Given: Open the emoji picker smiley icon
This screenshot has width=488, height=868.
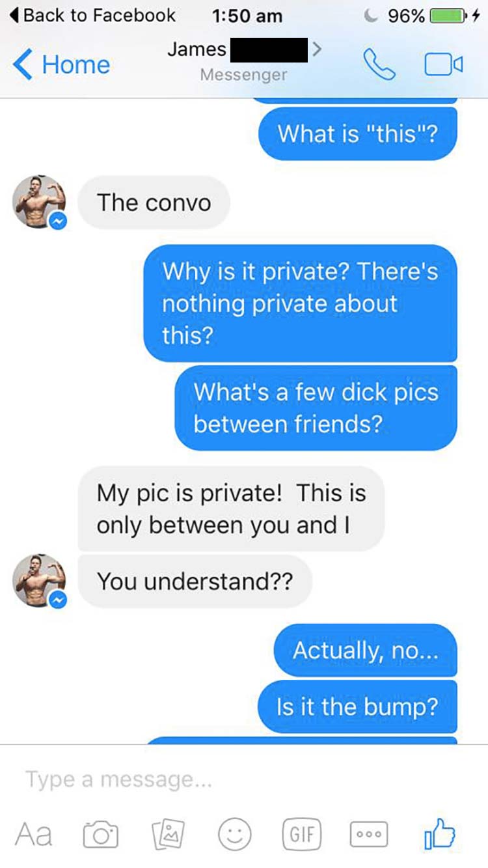Looking at the screenshot, I should click(234, 835).
